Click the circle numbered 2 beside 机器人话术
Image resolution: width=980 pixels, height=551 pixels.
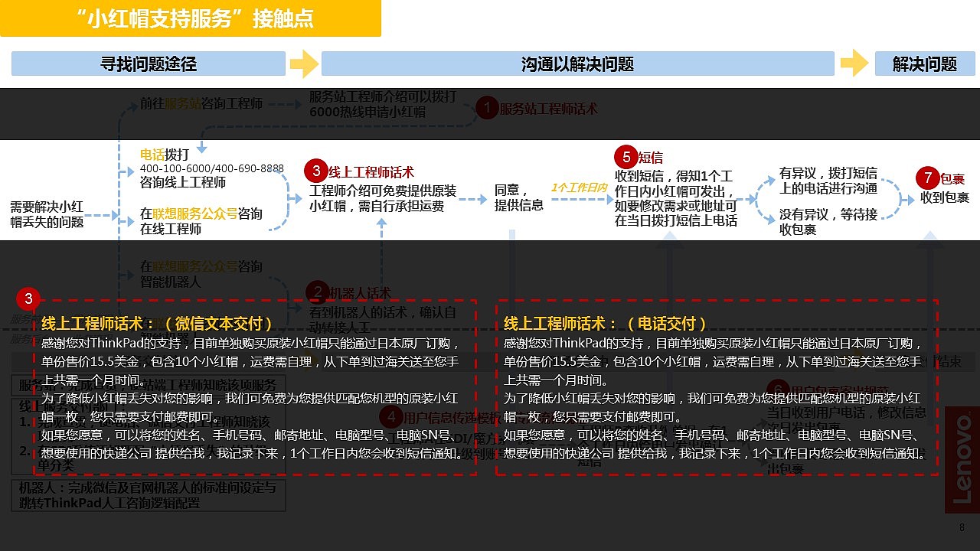[x=317, y=292]
